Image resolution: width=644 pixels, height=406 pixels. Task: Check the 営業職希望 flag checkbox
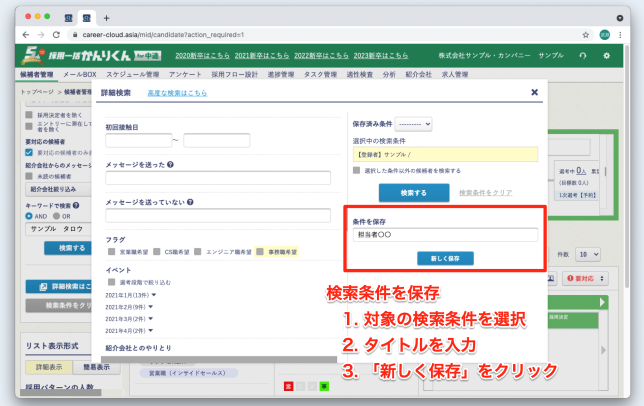(x=111, y=252)
